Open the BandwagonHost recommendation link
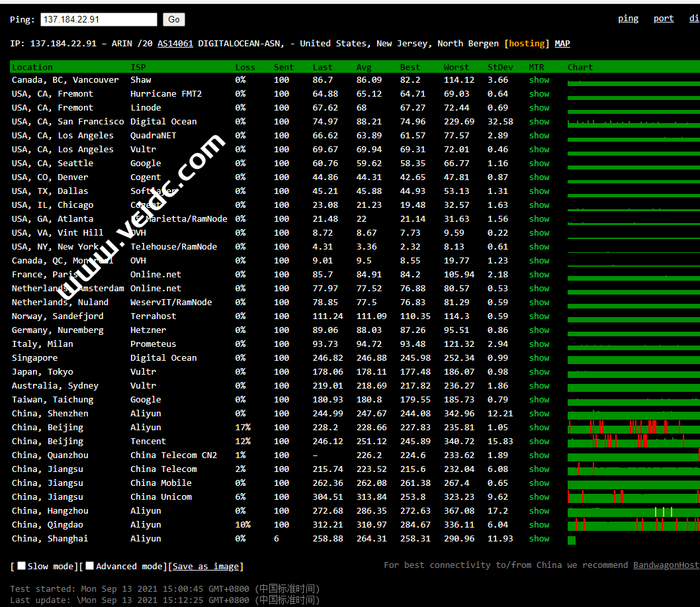The width and height of the screenshot is (700, 607). pyautogui.click(x=666, y=565)
